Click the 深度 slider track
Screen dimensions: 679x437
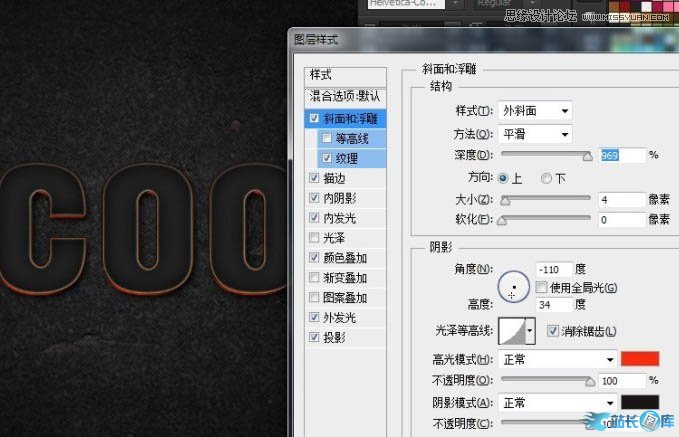pyautogui.click(x=546, y=155)
